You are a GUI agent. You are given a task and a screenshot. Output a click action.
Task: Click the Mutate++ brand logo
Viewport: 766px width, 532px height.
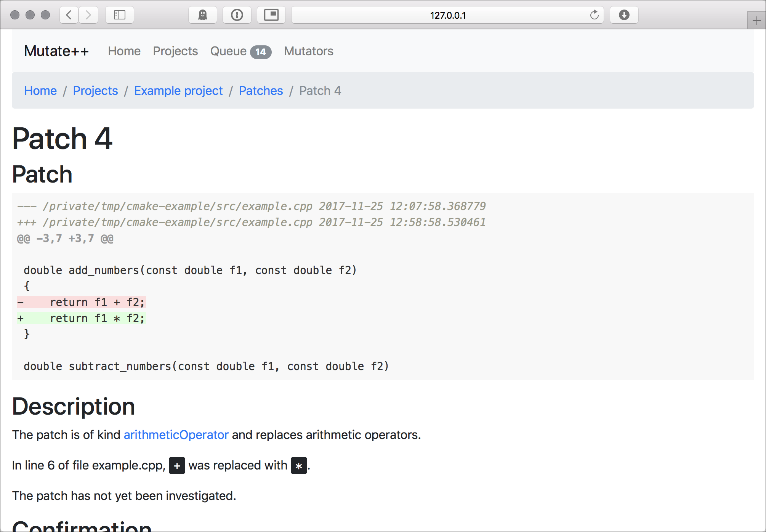pos(56,51)
